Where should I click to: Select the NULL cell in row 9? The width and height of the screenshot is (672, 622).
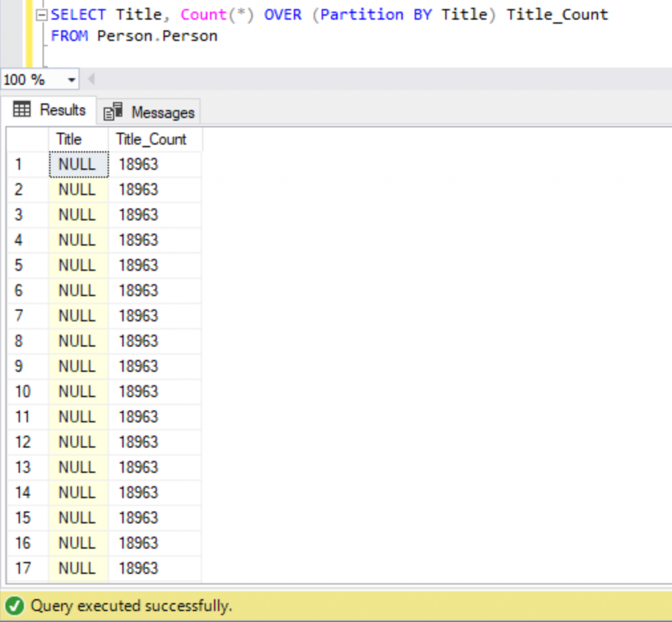[79, 366]
